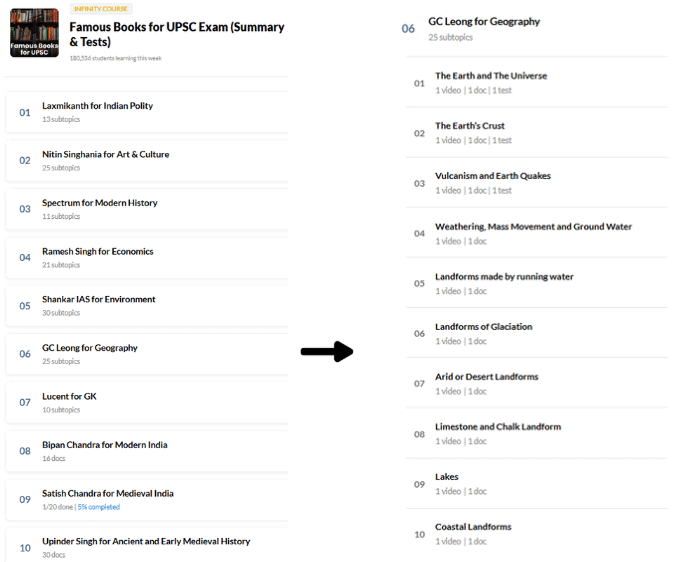Open Lucent for GK topic
Image resolution: width=675 pixels, height=562 pixels.
coord(147,403)
